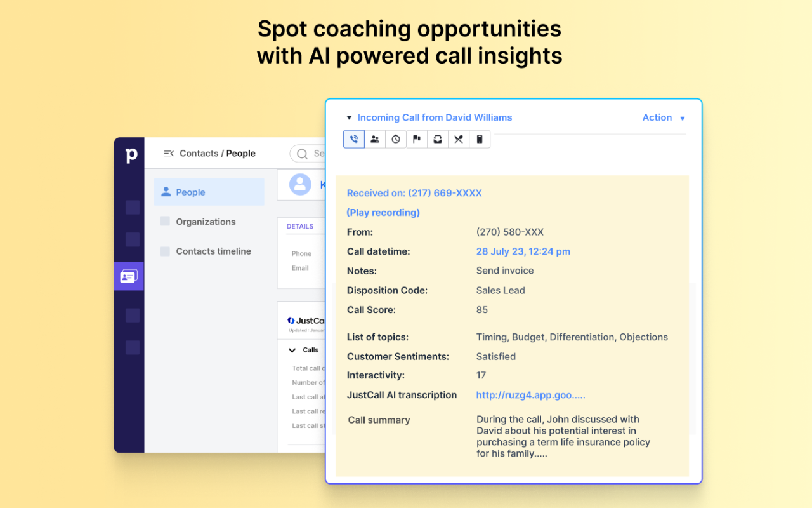Screen dimensions: 812x508
Task: Switch to the Organizations section
Action: pos(205,222)
